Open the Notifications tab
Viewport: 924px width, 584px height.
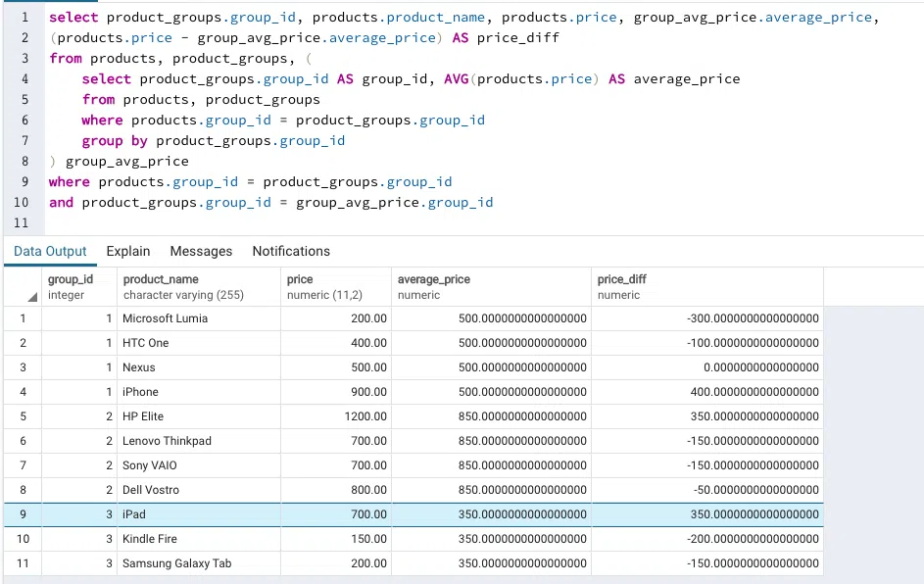(x=291, y=251)
